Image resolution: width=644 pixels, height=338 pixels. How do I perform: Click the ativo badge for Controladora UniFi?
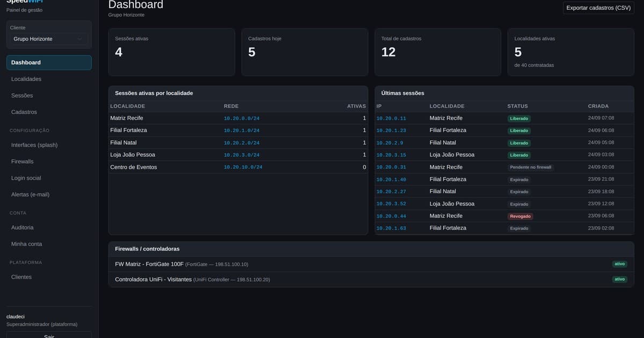pos(620,280)
